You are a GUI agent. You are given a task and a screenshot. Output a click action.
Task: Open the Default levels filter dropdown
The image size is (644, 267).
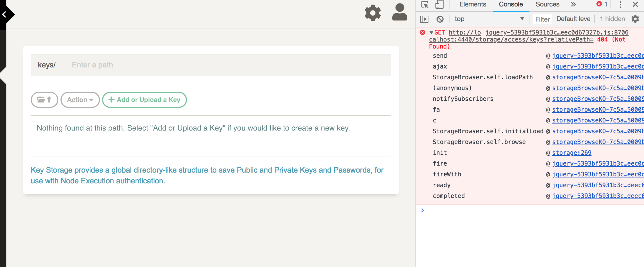(x=573, y=19)
